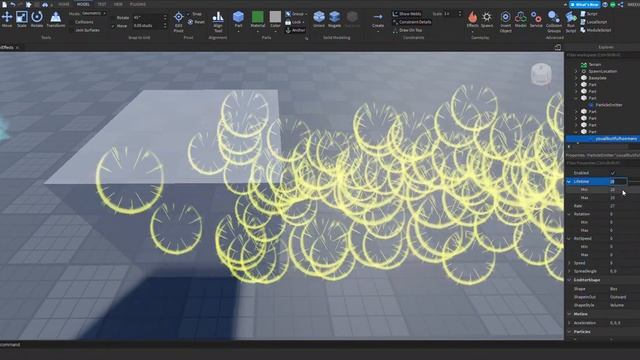Toggle the pivot Snap checkbox
The height and width of the screenshot is (360, 640).
[x=189, y=14]
